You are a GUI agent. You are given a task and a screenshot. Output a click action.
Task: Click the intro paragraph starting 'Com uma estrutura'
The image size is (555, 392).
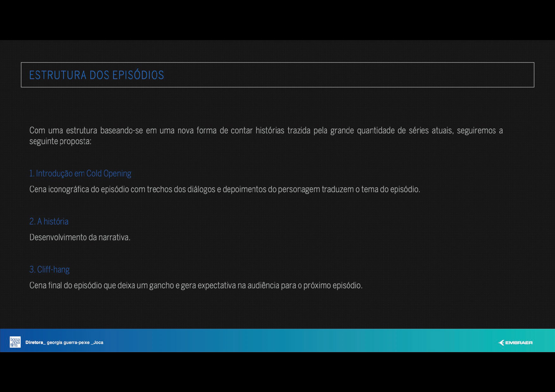[x=266, y=131]
